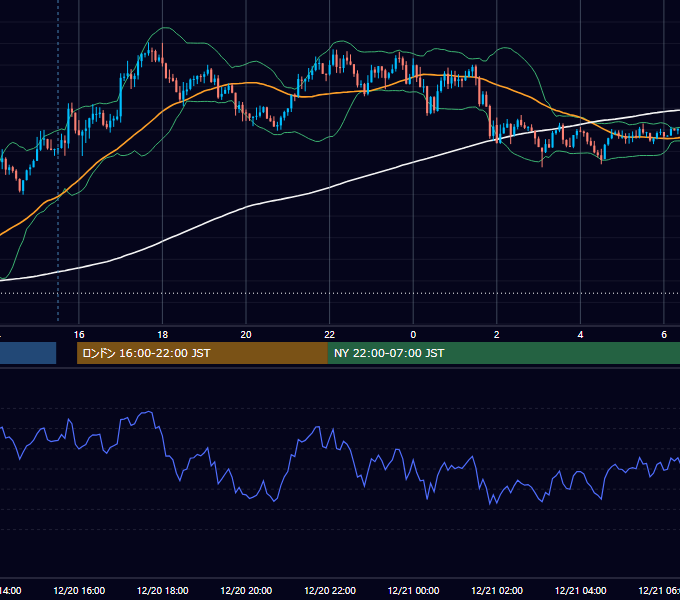Click the NY 22:00-07:00 JST session bar
The height and width of the screenshot is (600, 680).
[x=503, y=353]
